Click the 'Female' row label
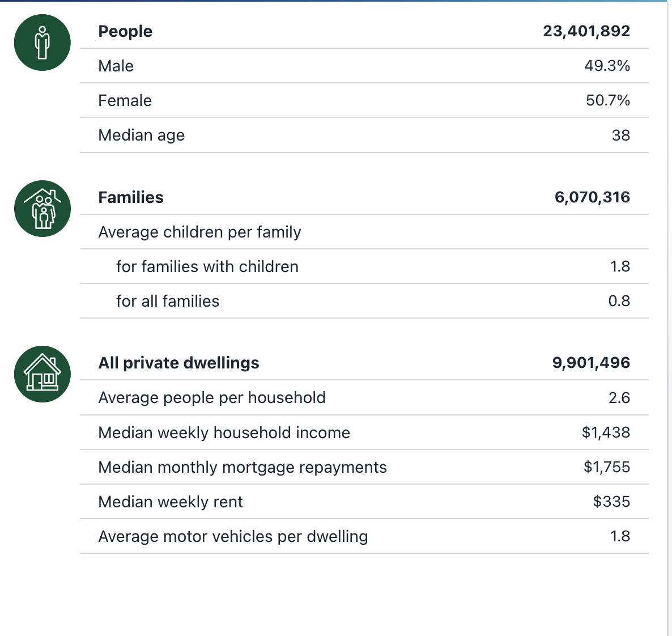672x636 pixels. [x=125, y=100]
